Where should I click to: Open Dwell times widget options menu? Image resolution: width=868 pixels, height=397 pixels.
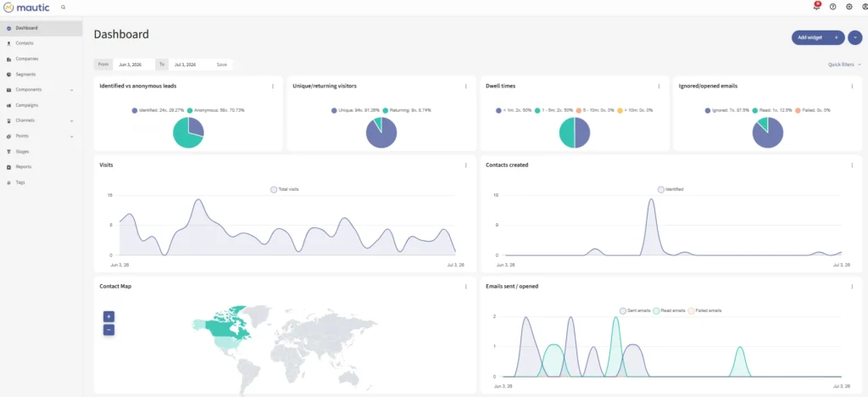click(x=659, y=87)
